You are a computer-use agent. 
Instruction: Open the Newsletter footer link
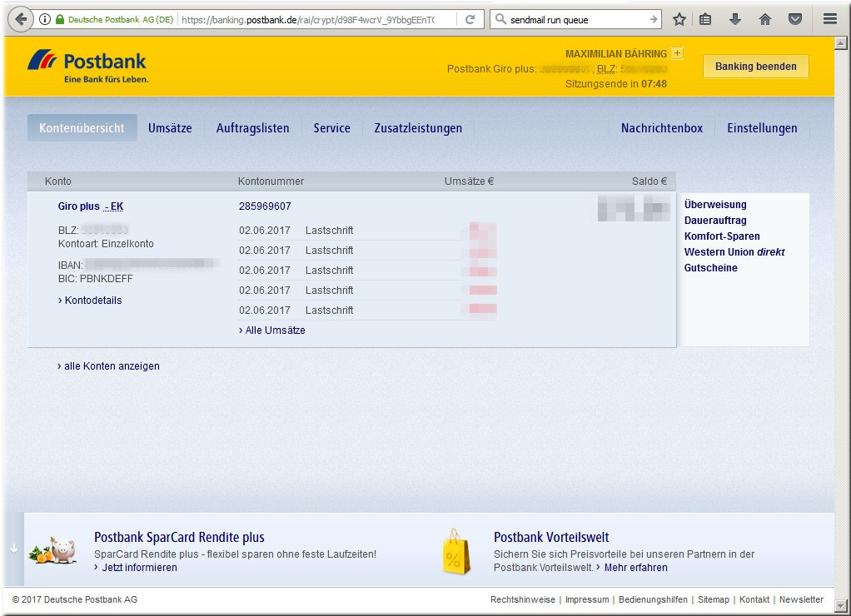click(801, 599)
